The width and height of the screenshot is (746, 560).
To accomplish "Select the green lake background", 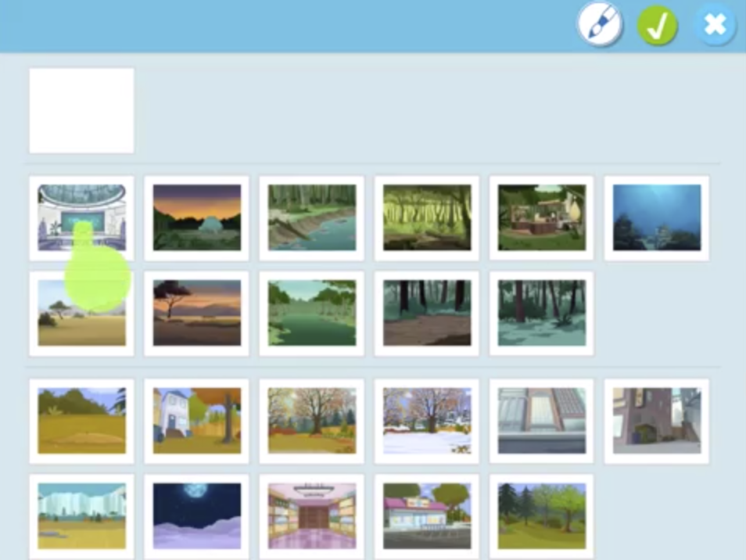I will [311, 313].
